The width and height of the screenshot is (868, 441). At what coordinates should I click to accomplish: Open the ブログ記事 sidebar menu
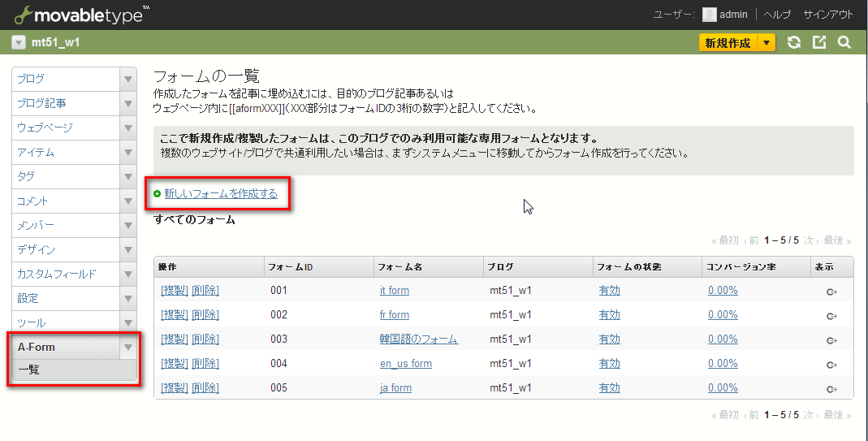click(x=66, y=104)
